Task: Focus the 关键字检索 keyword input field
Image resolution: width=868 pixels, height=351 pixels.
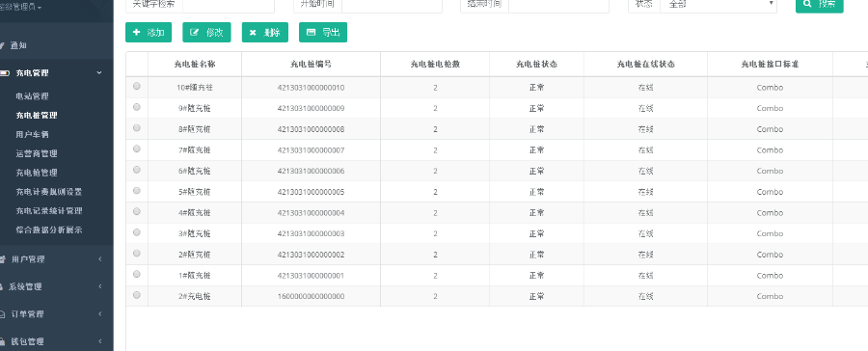Action: [228, 5]
